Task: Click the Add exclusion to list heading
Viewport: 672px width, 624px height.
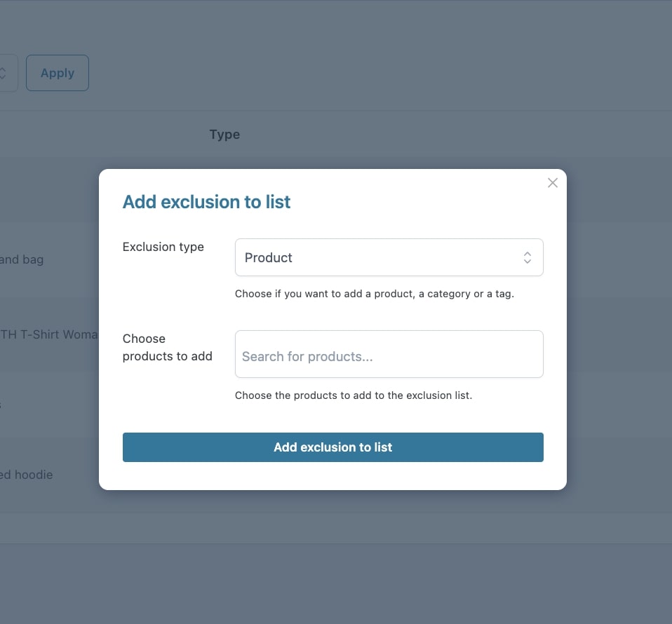Action: 207,202
